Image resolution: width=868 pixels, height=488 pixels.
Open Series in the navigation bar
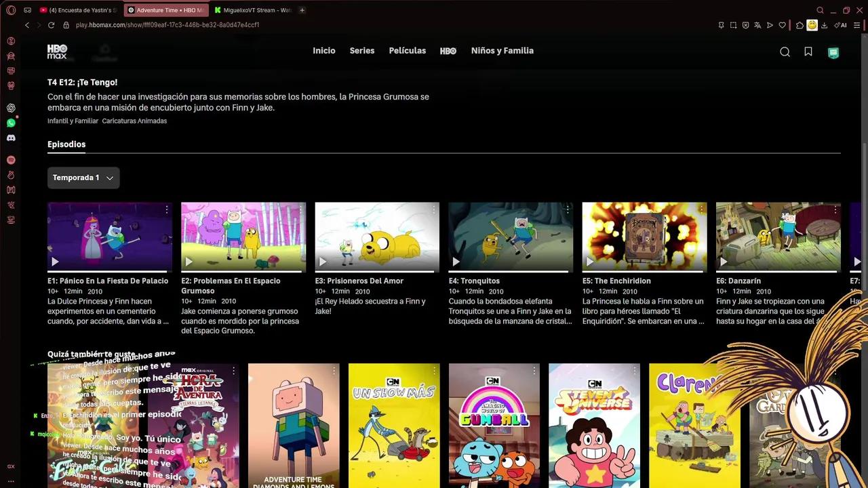[x=362, y=51]
